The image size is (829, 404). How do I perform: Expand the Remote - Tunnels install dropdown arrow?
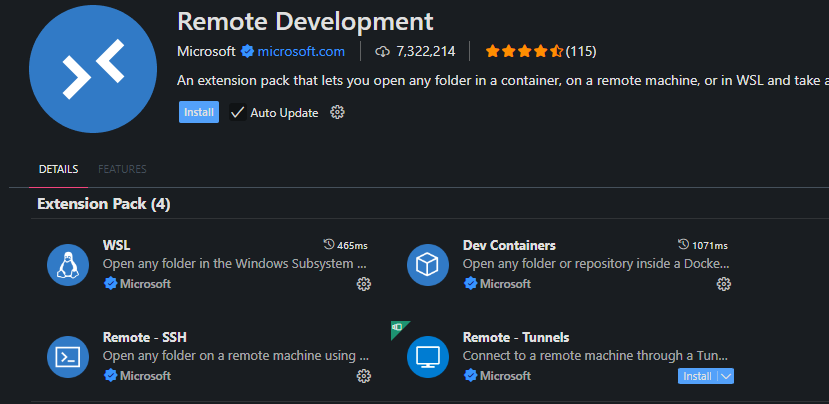(x=726, y=376)
